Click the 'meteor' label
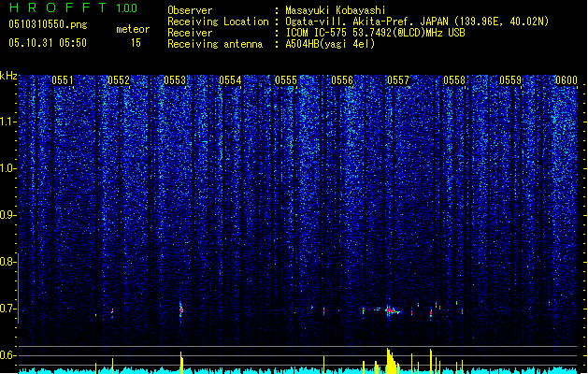This screenshot has width=588, height=374. (133, 29)
